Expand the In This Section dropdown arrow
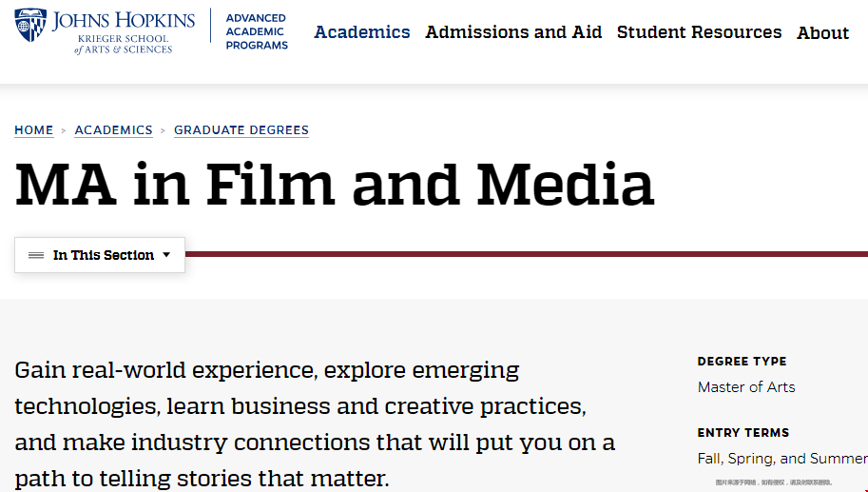Image resolution: width=868 pixels, height=492 pixels. 166,255
